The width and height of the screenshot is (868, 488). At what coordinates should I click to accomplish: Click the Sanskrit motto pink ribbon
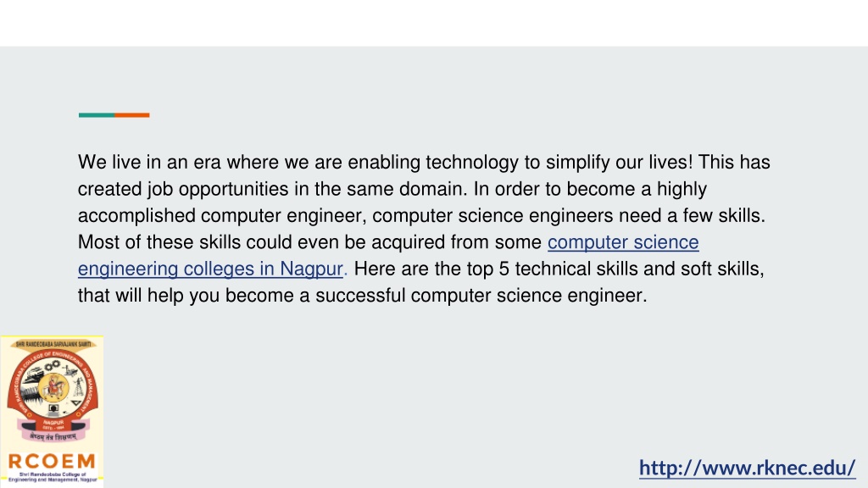tap(53, 436)
